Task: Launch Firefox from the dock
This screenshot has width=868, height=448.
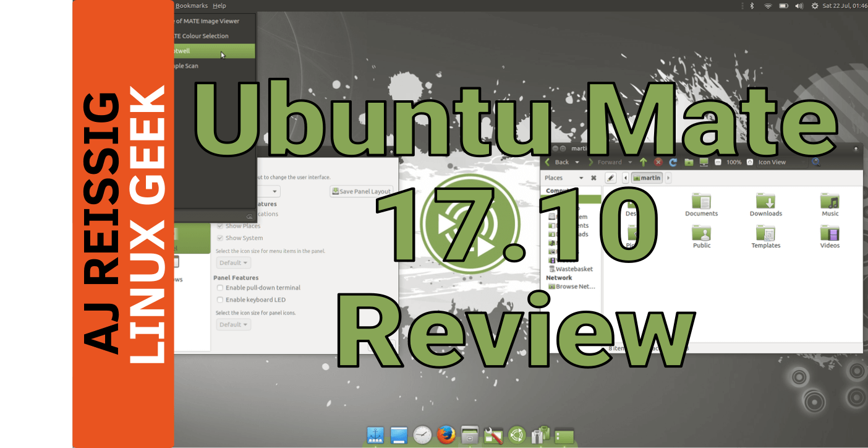Action: [x=446, y=435]
